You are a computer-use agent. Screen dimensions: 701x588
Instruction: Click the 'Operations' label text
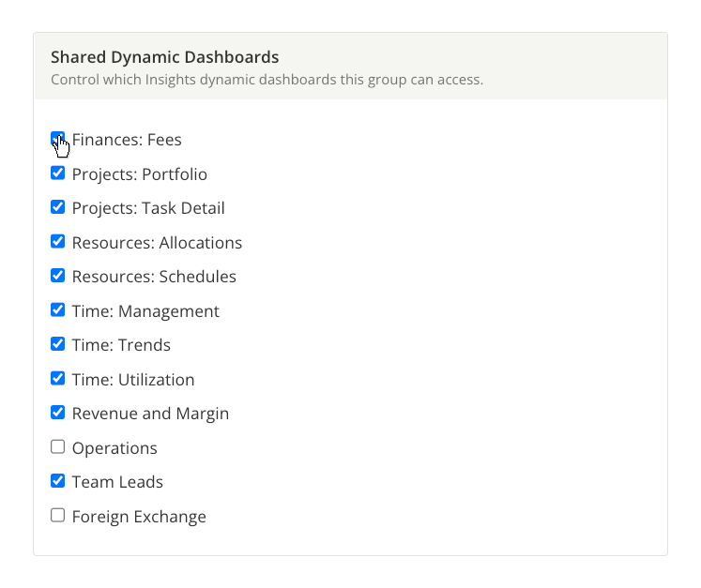click(114, 448)
